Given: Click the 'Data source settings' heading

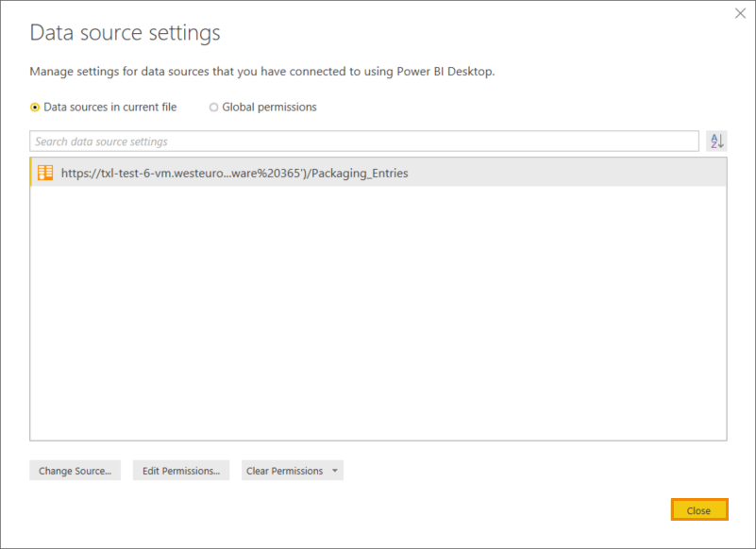Looking at the screenshot, I should (125, 33).
